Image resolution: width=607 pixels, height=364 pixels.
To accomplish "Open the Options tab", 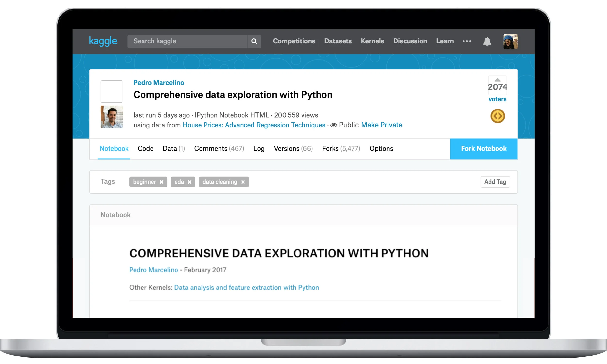I will [x=381, y=149].
